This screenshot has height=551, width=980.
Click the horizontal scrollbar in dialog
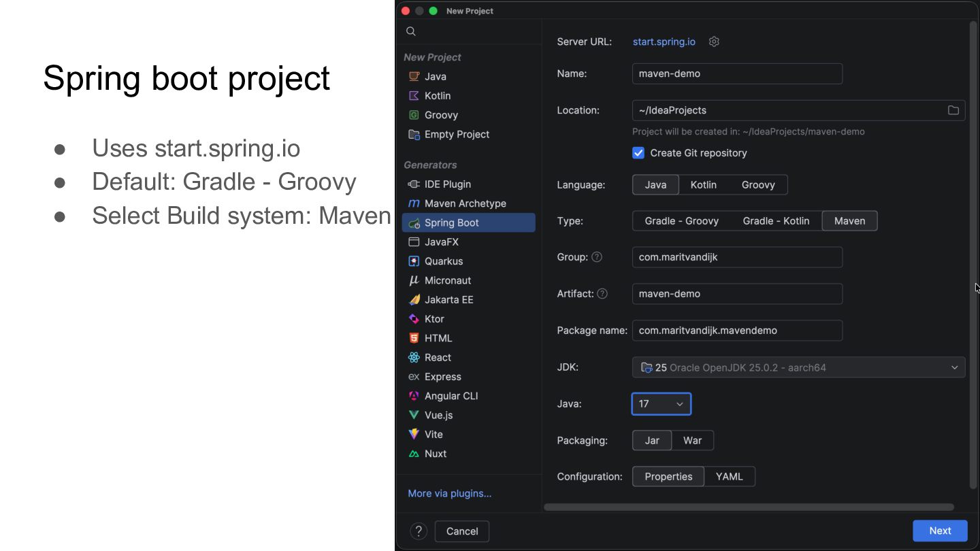(749, 507)
